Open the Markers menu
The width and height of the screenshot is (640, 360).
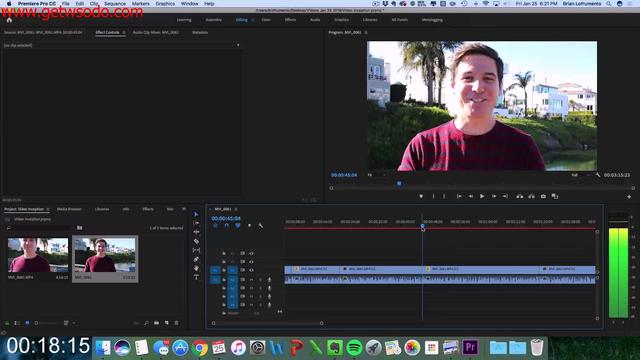tap(140, 4)
